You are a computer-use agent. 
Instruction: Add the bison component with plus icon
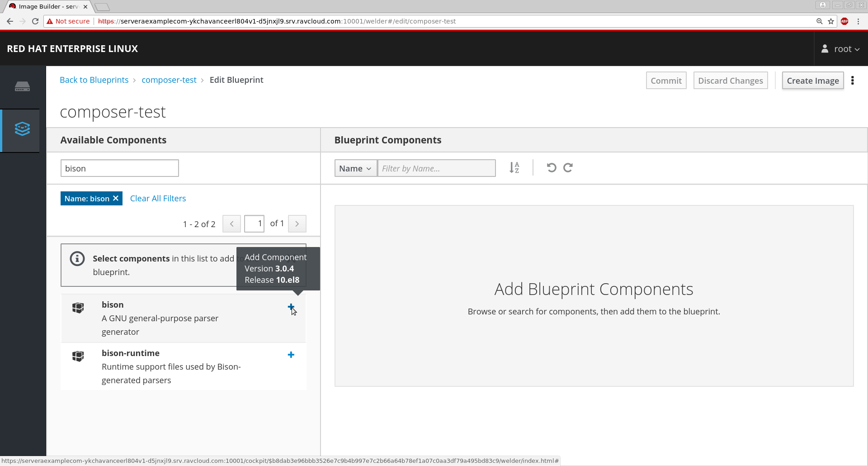point(291,307)
